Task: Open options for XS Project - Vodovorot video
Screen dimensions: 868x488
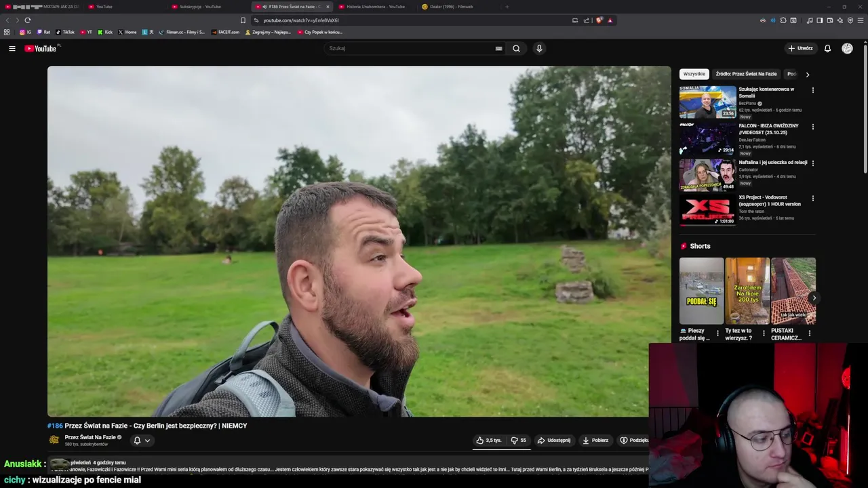Action: [x=812, y=199]
